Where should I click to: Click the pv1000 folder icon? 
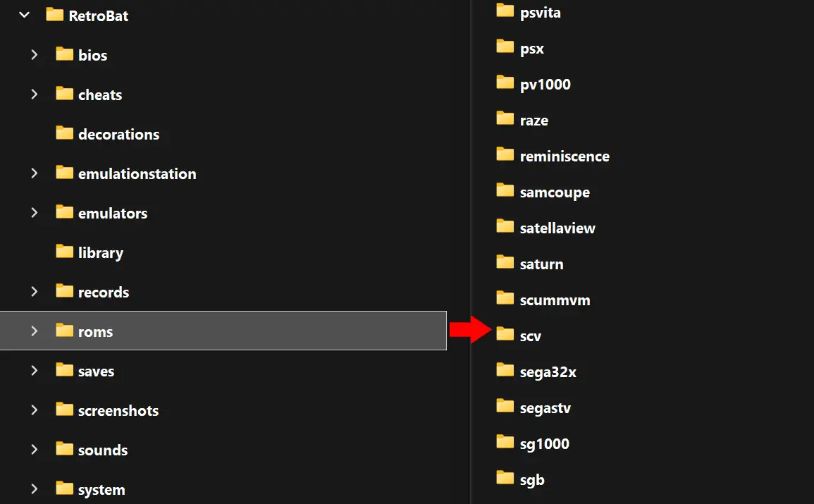point(505,82)
